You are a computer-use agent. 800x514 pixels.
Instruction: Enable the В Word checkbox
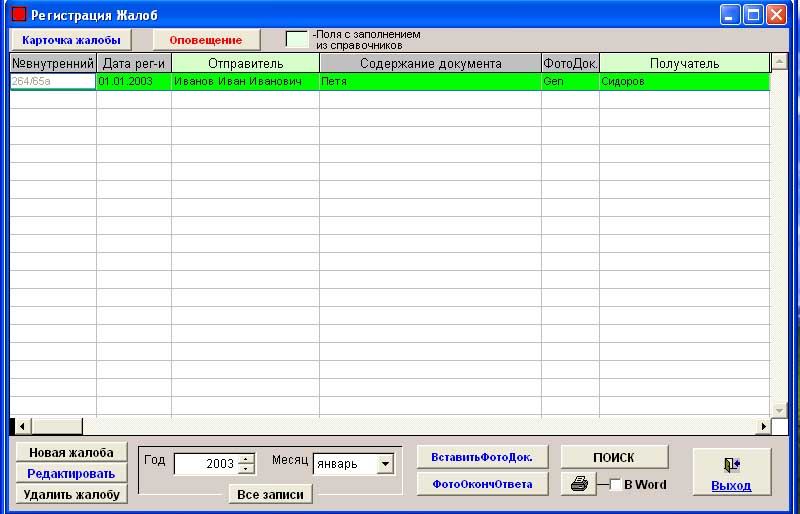click(616, 484)
